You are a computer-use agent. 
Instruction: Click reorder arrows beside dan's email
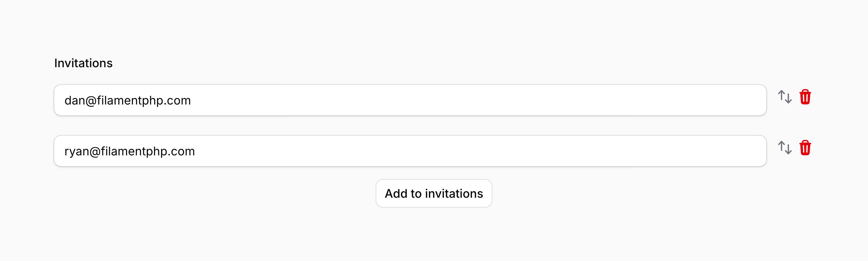pyautogui.click(x=785, y=97)
